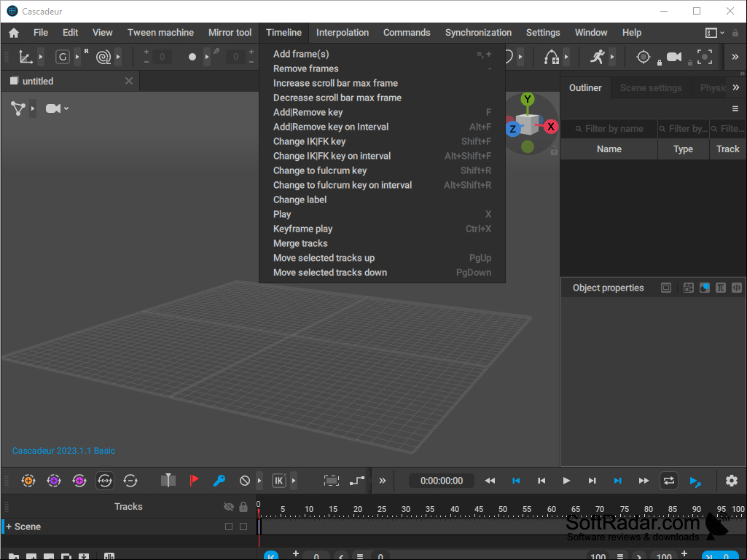Click the Name column header
747x560 pixels.
609,149
